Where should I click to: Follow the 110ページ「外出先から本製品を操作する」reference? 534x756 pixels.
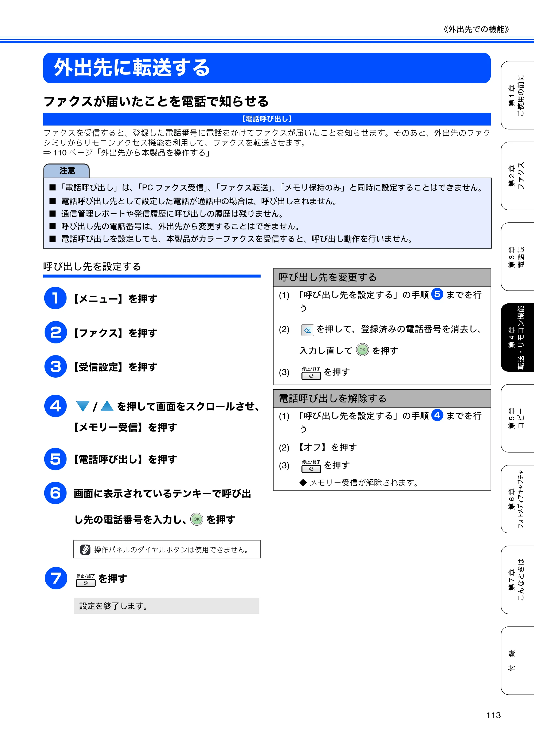pos(127,153)
